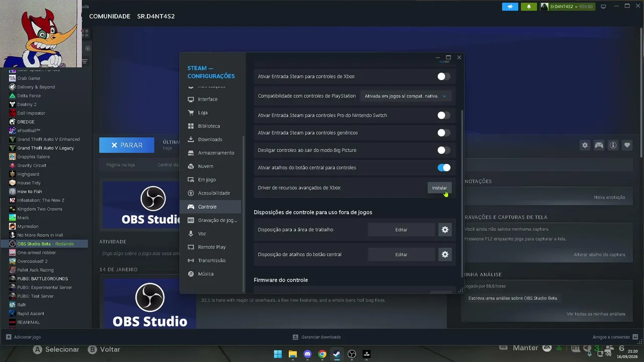Edit the disposição para a área de trabalho
Viewport: 644px width, 362px height.
[x=401, y=230]
